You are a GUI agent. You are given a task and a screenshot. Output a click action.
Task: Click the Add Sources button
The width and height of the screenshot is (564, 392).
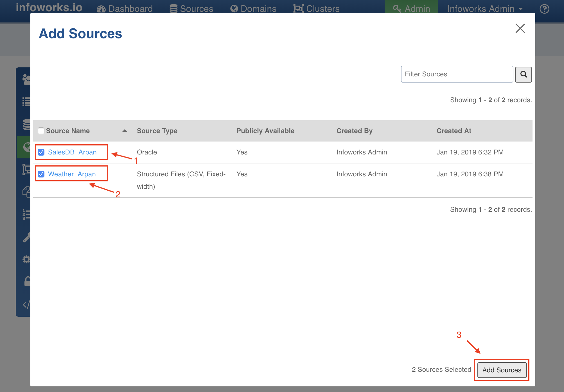502,370
